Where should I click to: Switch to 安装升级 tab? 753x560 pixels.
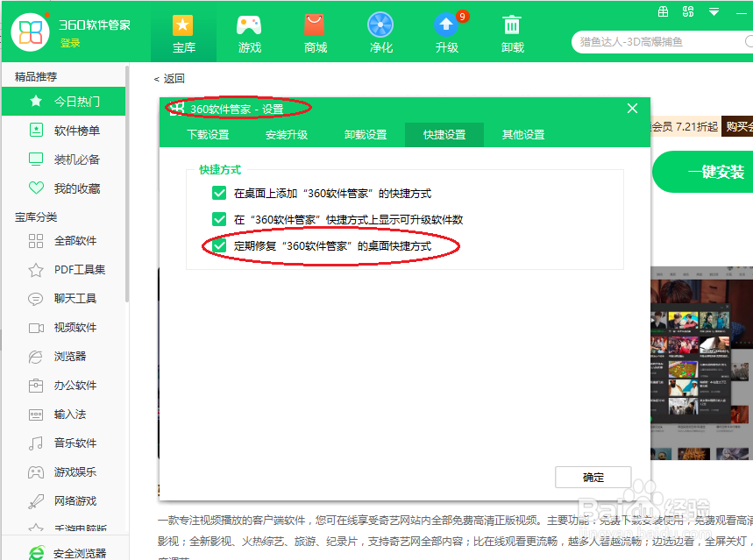(x=287, y=134)
